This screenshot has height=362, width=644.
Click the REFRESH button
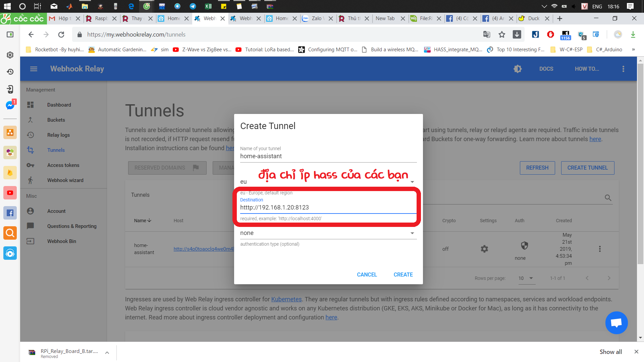point(537,168)
